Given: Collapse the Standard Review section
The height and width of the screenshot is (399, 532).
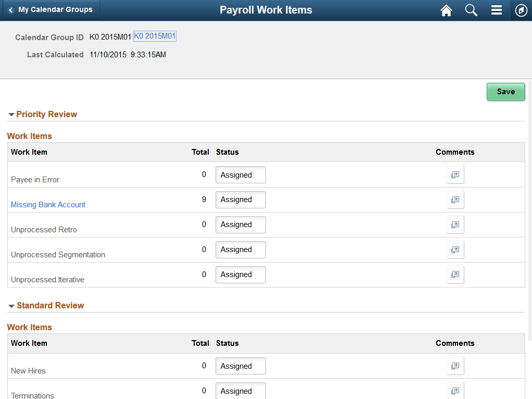Looking at the screenshot, I should pos(11,305).
